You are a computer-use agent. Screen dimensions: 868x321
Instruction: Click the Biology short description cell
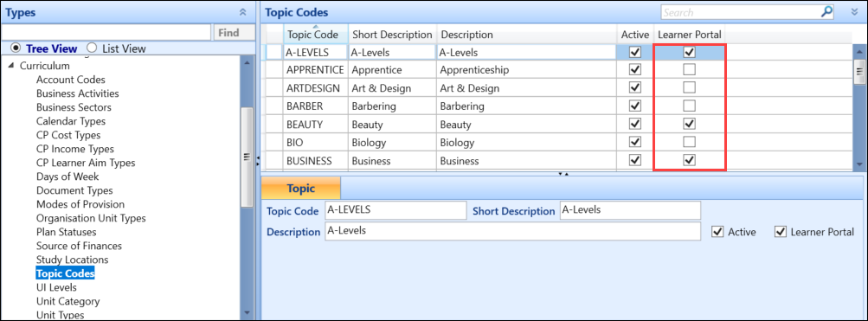(x=392, y=142)
